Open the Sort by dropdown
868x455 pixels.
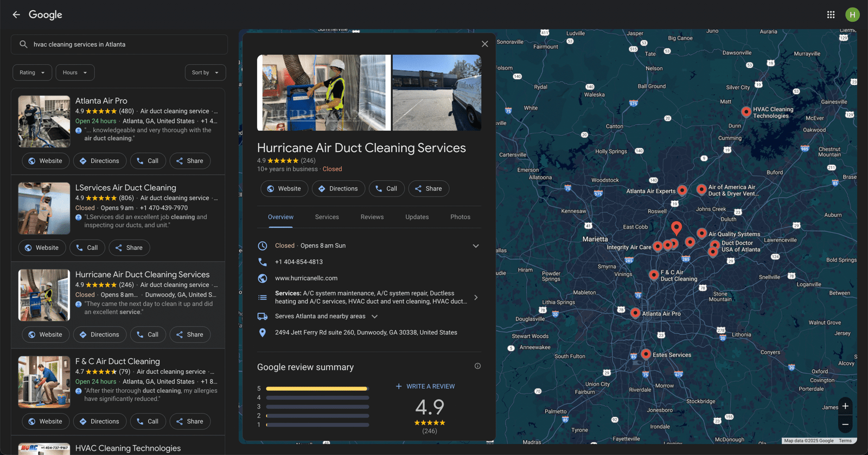click(205, 73)
